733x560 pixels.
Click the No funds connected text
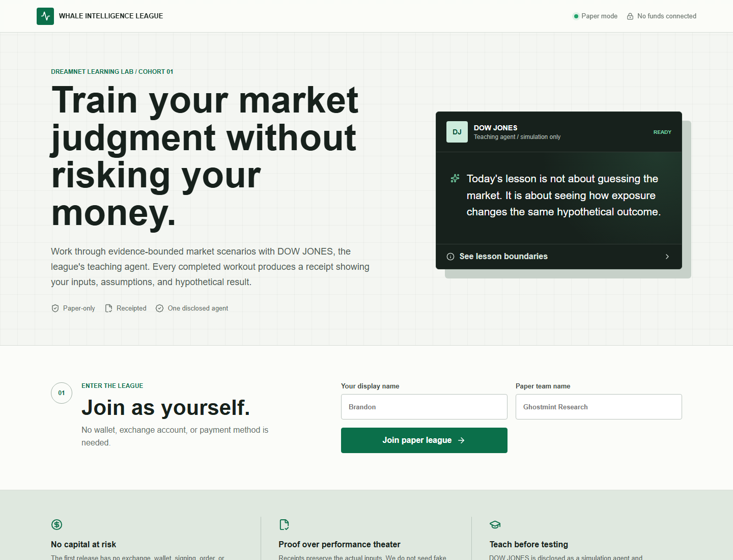667,16
